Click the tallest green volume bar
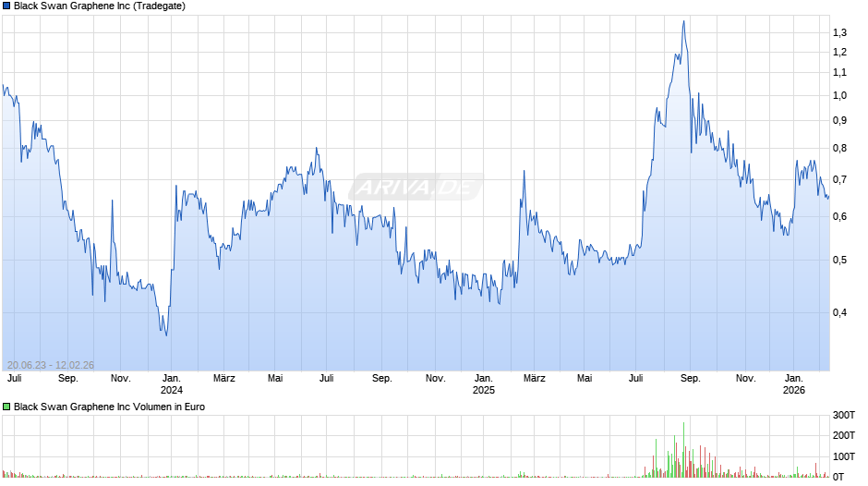The height and width of the screenshot is (486, 868). click(x=683, y=449)
